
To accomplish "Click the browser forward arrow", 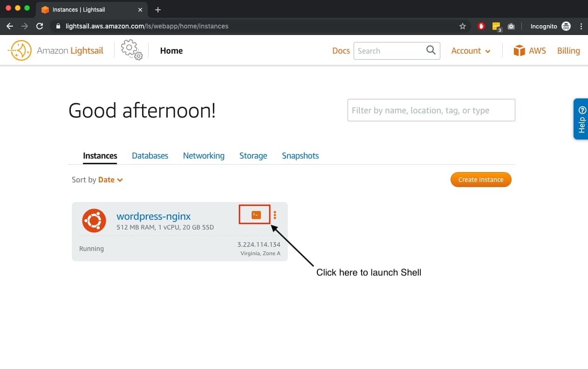I will pos(25,26).
